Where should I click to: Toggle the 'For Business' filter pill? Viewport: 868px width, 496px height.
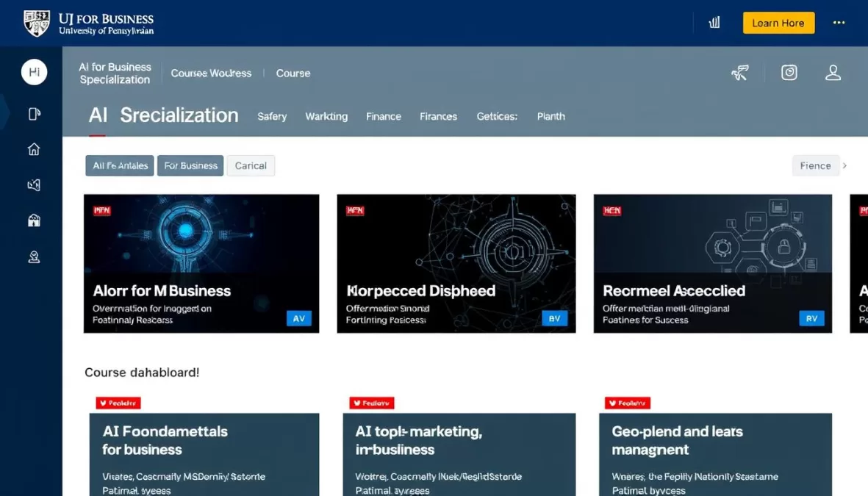(190, 165)
